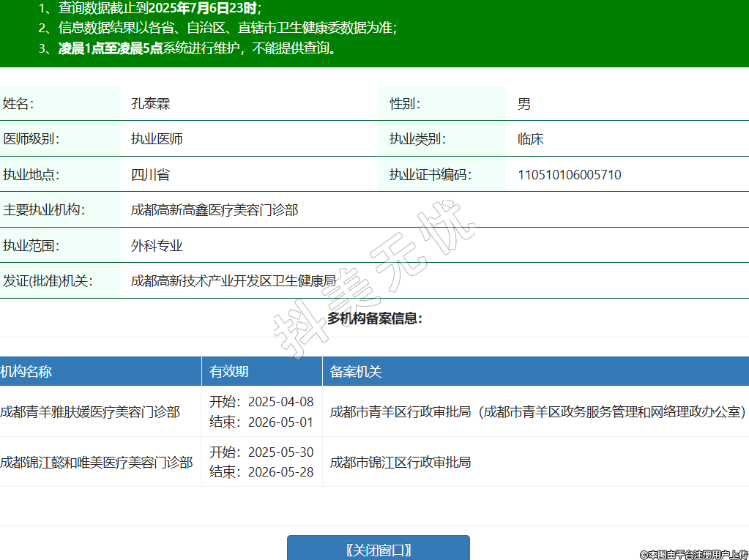This screenshot has height=560, width=749.
Task: Select the 机构名称 column header
Action: tap(26, 371)
